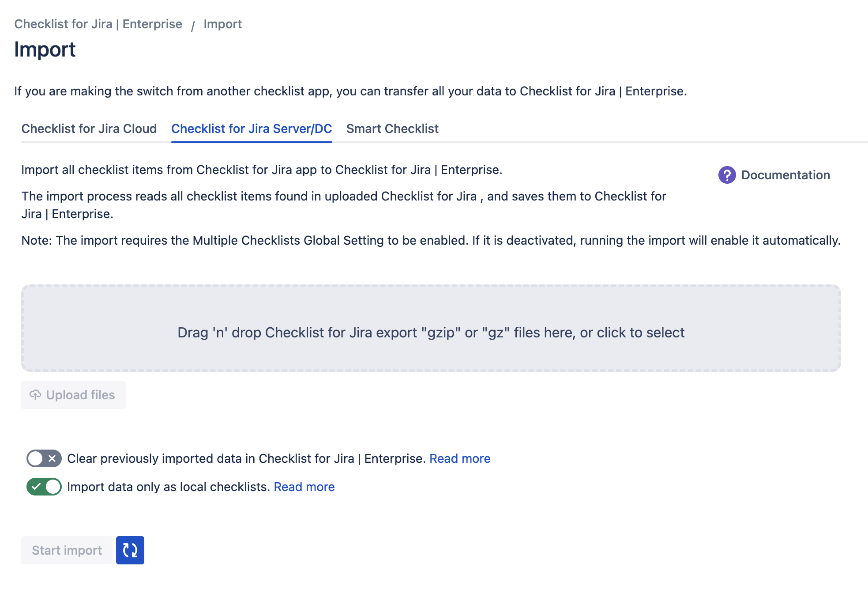Click the X knob of Clear data toggle
This screenshot has width=868, height=609.
click(53, 458)
